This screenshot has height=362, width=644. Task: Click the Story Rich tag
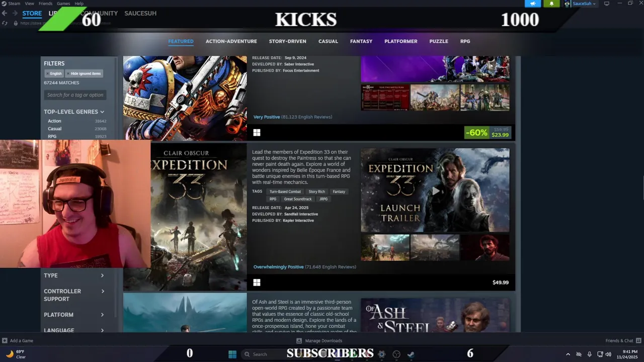coord(317,192)
